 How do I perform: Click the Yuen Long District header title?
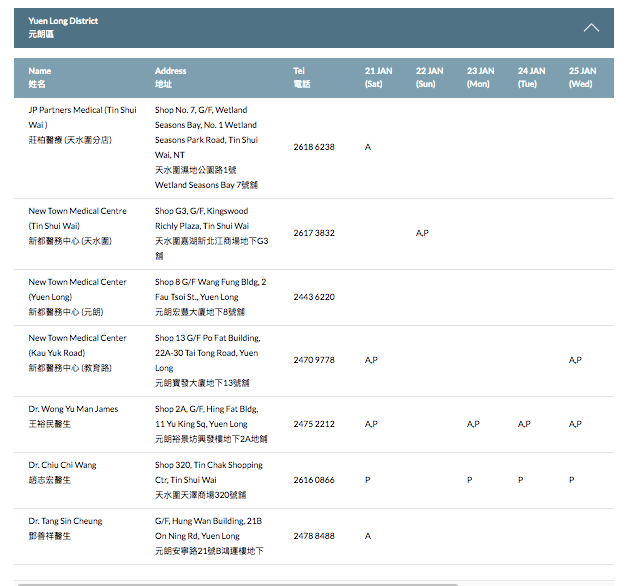click(63, 21)
